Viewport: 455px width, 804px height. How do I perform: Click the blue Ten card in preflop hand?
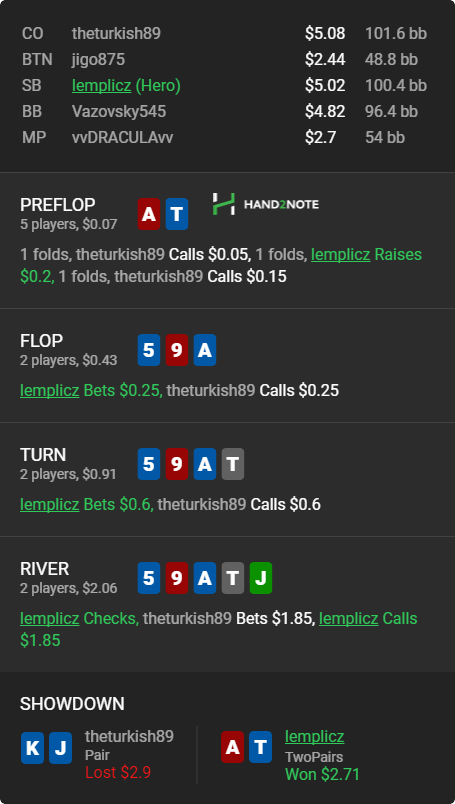177,214
